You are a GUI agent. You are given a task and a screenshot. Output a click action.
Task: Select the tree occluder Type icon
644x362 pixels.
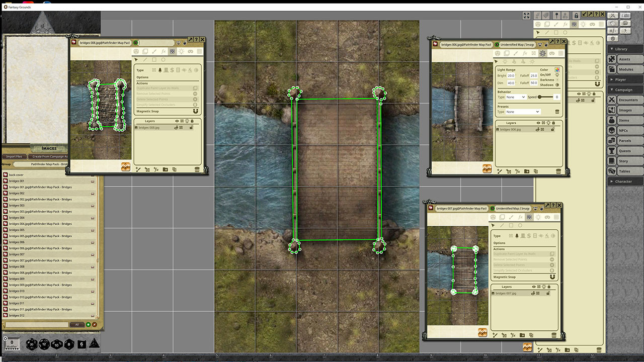pos(160,69)
